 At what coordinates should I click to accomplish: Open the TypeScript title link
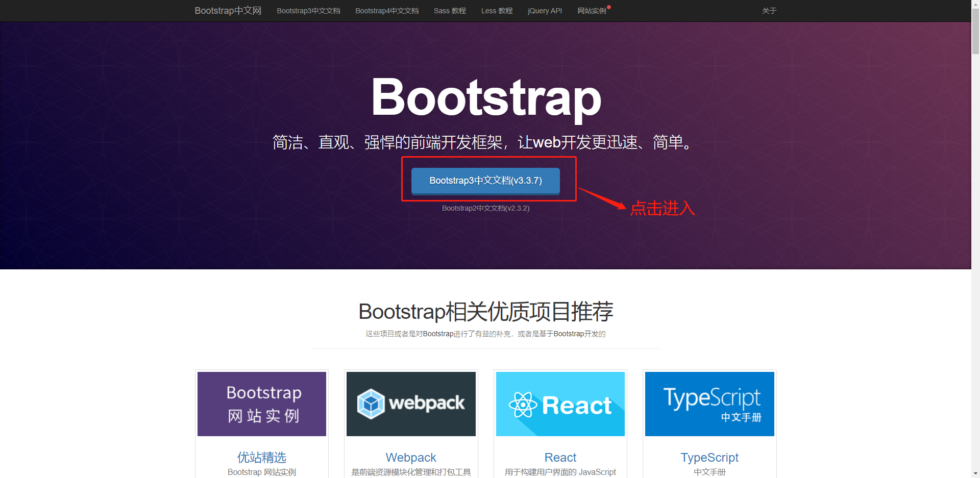coord(709,457)
